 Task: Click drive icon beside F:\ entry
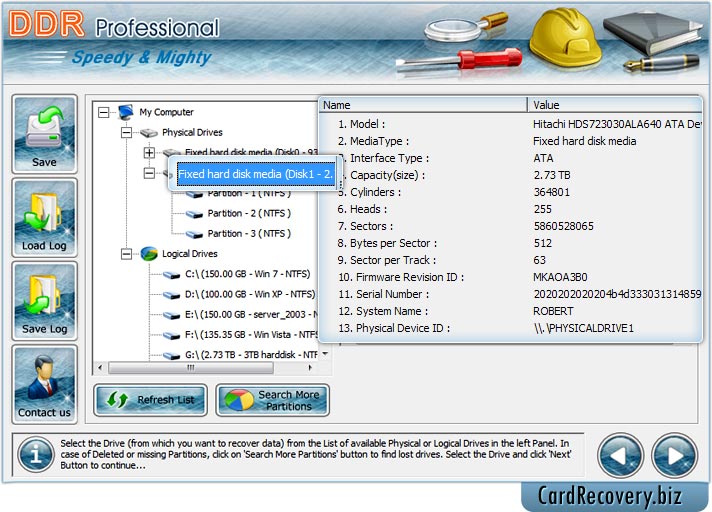(x=172, y=335)
